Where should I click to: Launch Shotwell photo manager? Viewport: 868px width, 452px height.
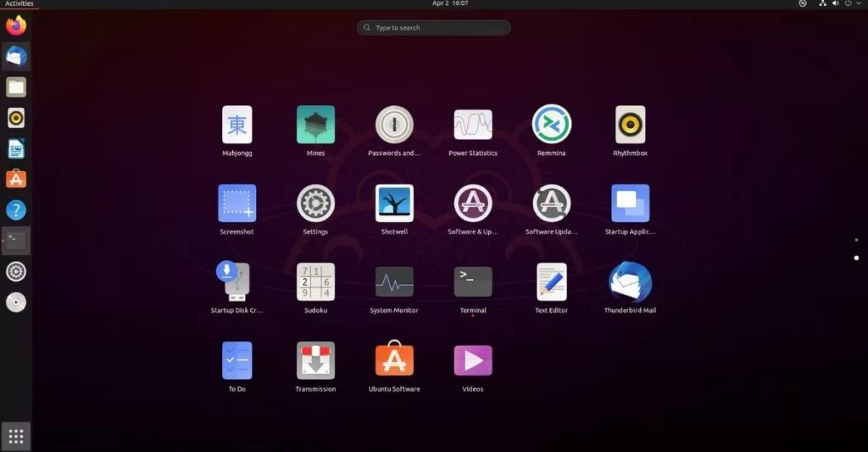(394, 204)
